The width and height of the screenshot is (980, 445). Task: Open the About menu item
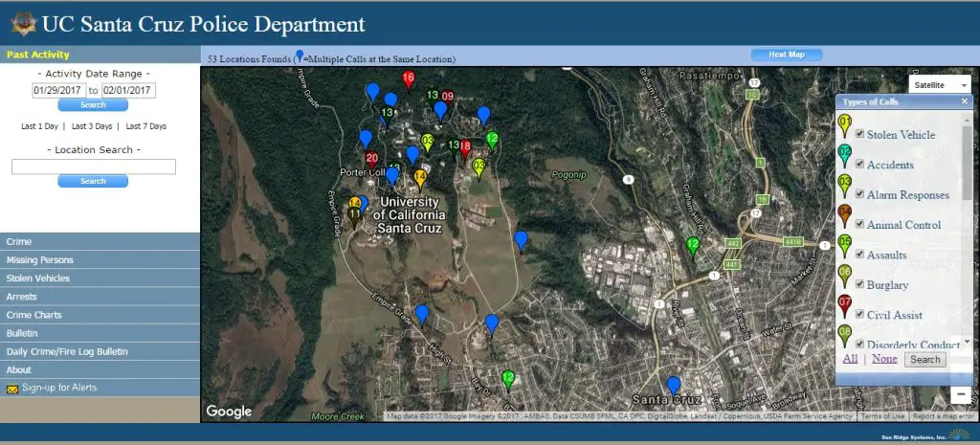[x=100, y=370]
